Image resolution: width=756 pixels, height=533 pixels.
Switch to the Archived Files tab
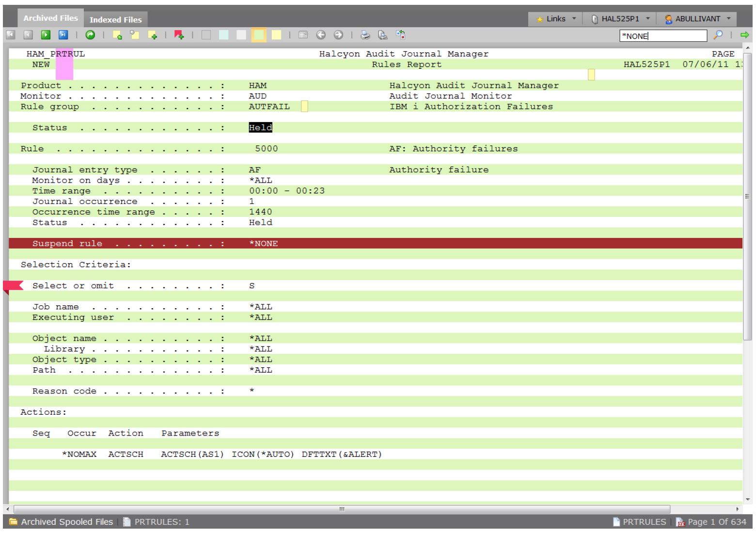(50, 18)
